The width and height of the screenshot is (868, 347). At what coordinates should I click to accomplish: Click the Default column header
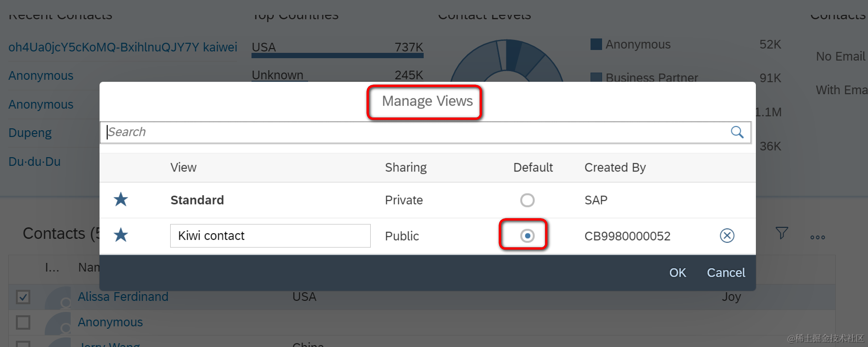pos(533,167)
